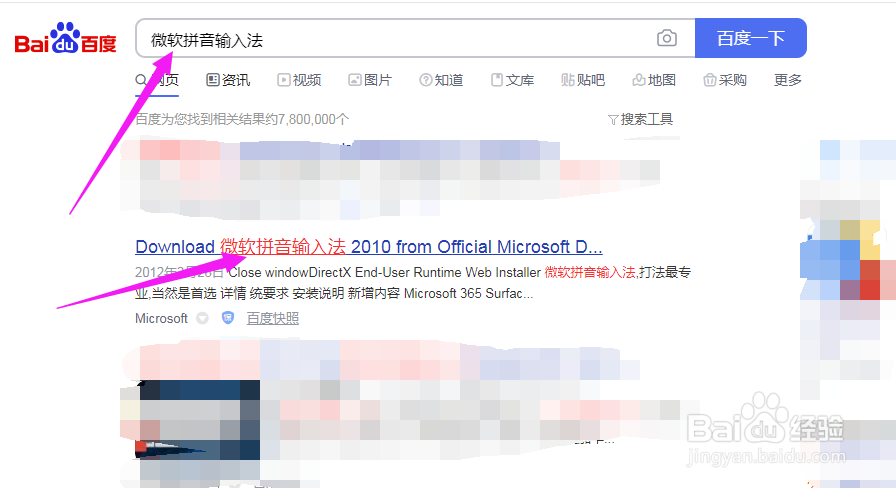Click the 资讯 tab's news icon

(x=213, y=80)
